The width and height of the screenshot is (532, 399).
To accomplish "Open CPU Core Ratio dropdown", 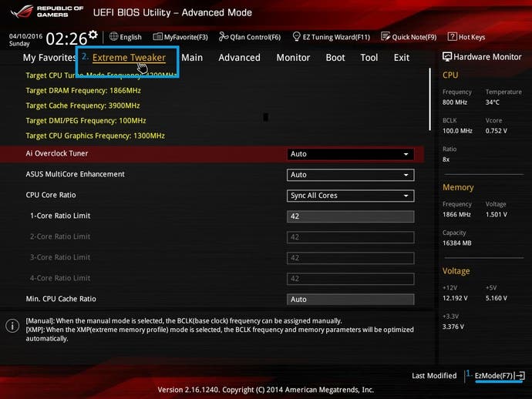I will [x=351, y=196].
